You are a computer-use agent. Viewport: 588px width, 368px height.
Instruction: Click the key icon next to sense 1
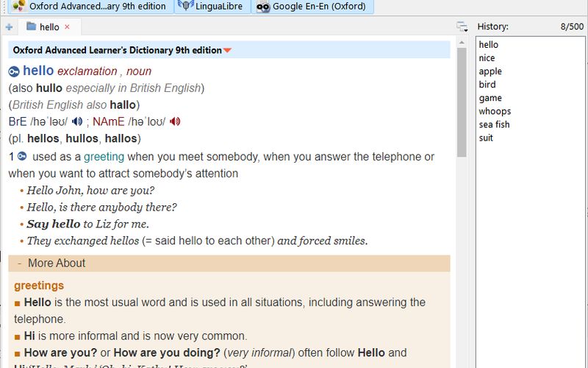click(x=23, y=156)
